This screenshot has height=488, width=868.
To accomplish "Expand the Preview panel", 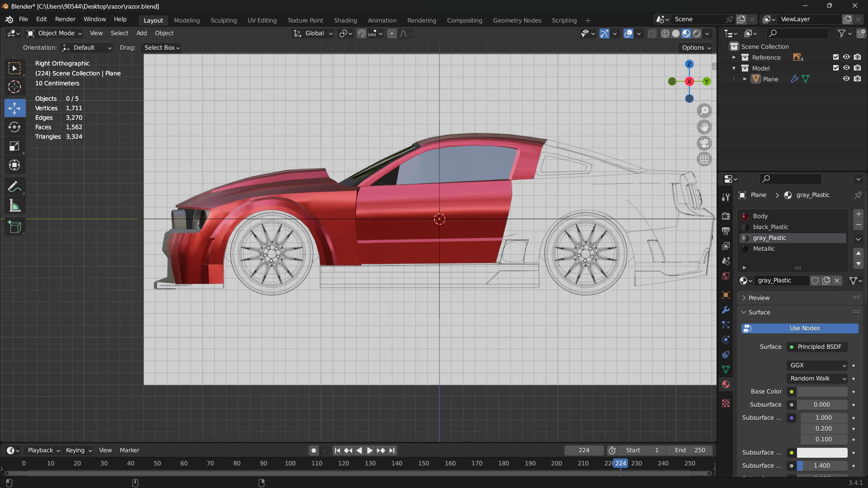I will coord(759,298).
